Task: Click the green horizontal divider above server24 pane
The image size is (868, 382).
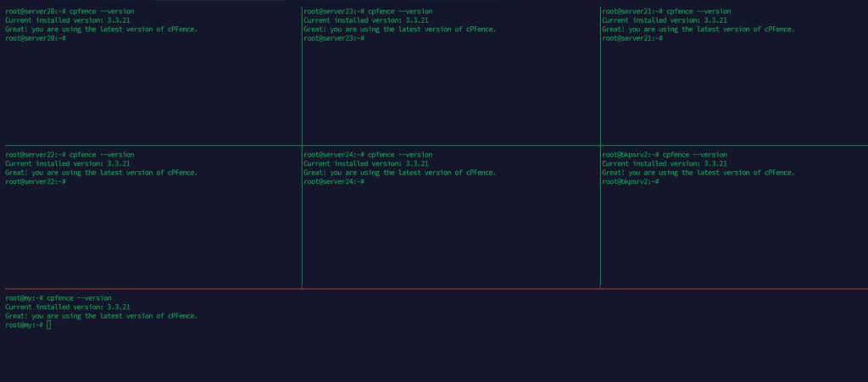Action: pyautogui.click(x=449, y=146)
